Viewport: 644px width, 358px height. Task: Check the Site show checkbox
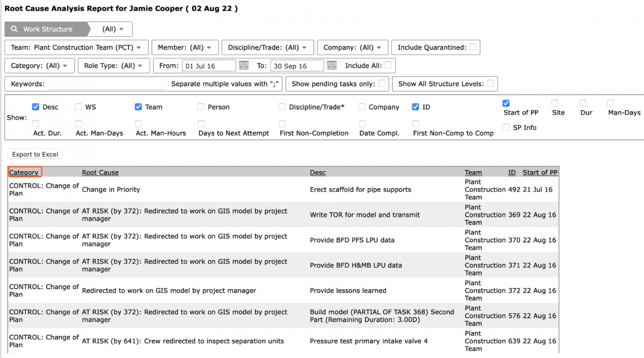point(555,103)
